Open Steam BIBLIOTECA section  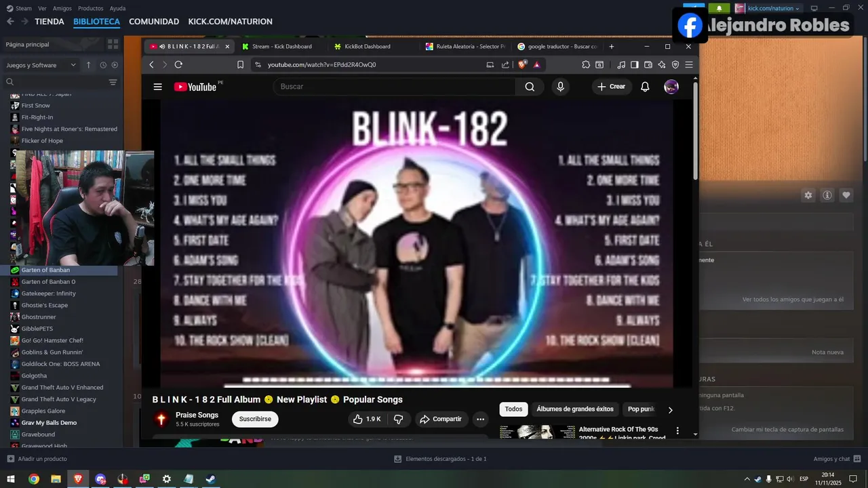(97, 22)
